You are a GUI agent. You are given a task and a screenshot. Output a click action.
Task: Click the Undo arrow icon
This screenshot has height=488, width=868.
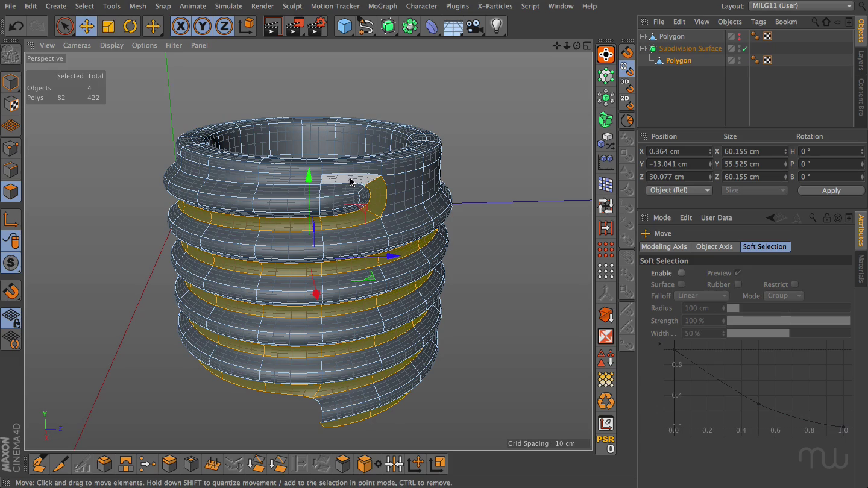16,26
